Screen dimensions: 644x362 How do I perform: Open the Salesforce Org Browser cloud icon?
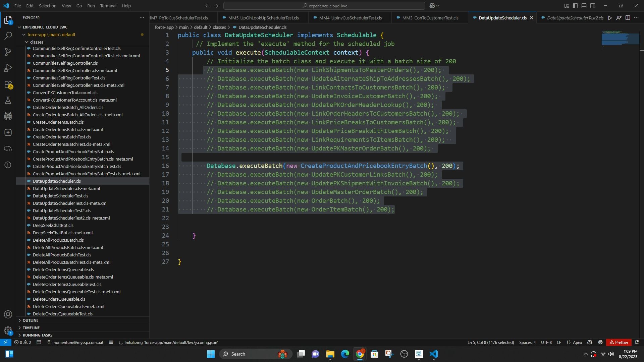(8, 148)
